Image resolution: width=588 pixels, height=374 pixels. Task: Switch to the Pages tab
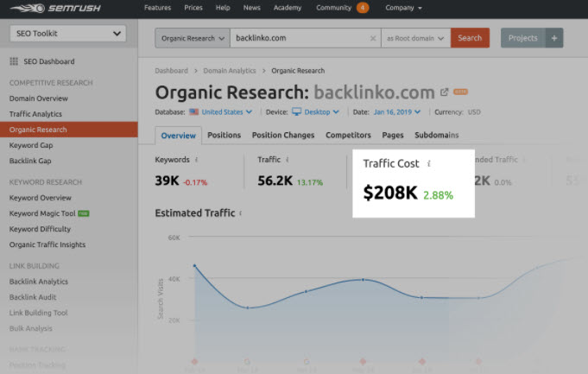pos(393,135)
